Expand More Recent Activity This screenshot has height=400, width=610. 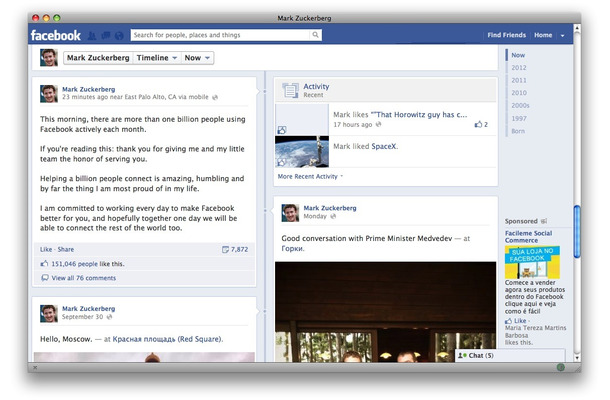[310, 176]
